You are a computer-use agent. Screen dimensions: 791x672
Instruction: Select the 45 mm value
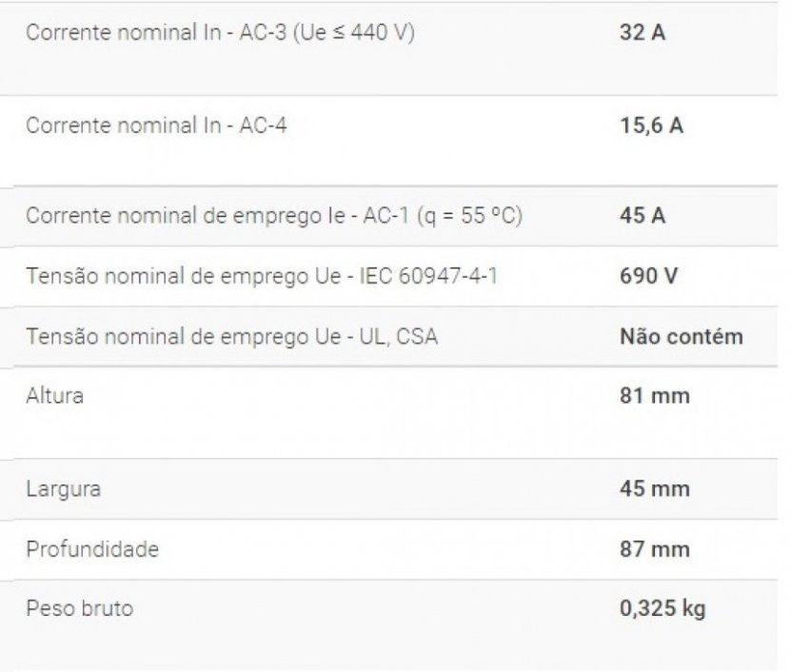654,489
